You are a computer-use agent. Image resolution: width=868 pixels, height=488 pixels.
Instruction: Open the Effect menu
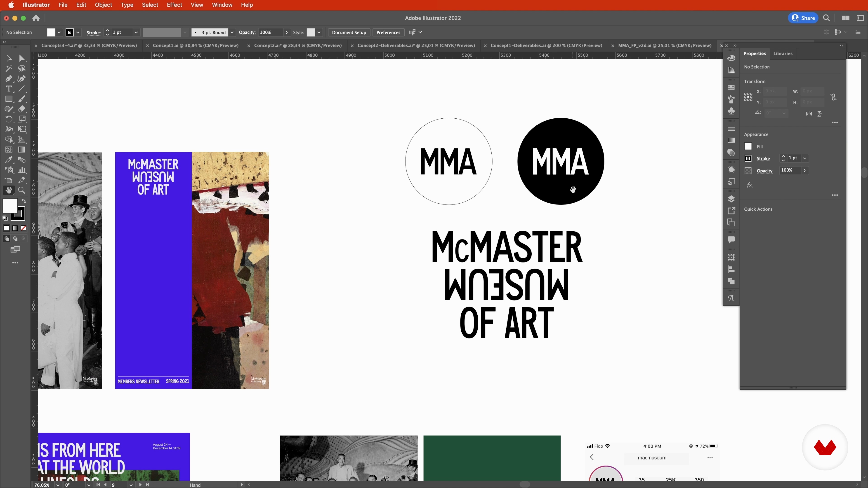coord(175,5)
